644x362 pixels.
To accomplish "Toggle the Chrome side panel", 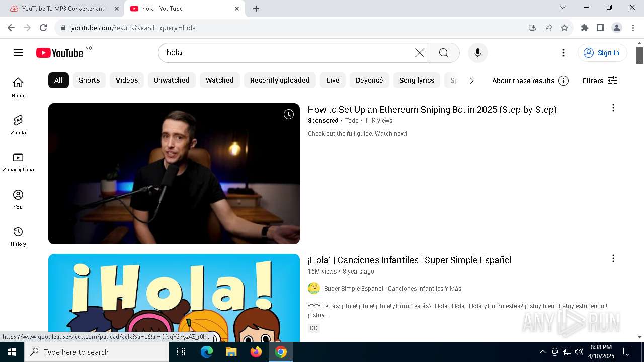I will [601, 28].
